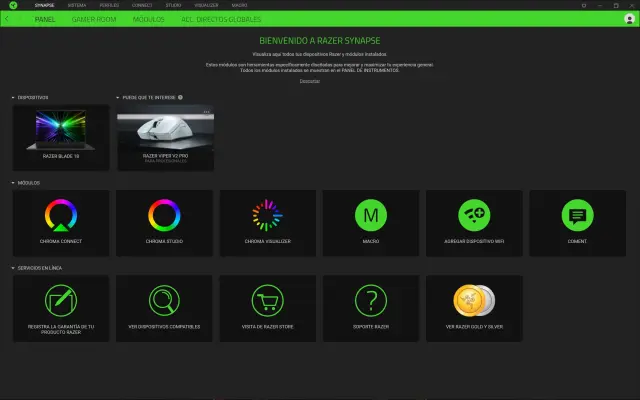This screenshot has width=640, height=400.
Task: Collapse the Dispositivos section
Action: (13, 98)
